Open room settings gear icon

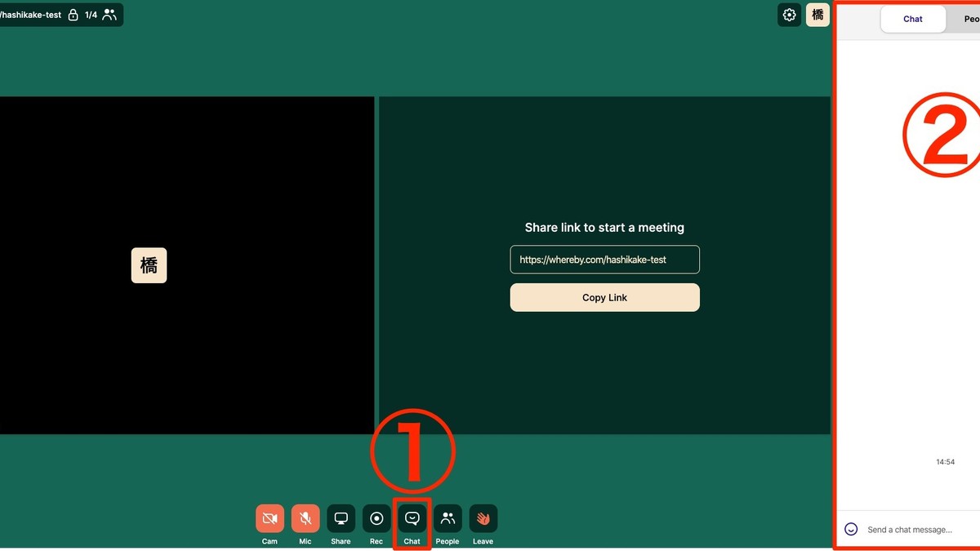789,15
